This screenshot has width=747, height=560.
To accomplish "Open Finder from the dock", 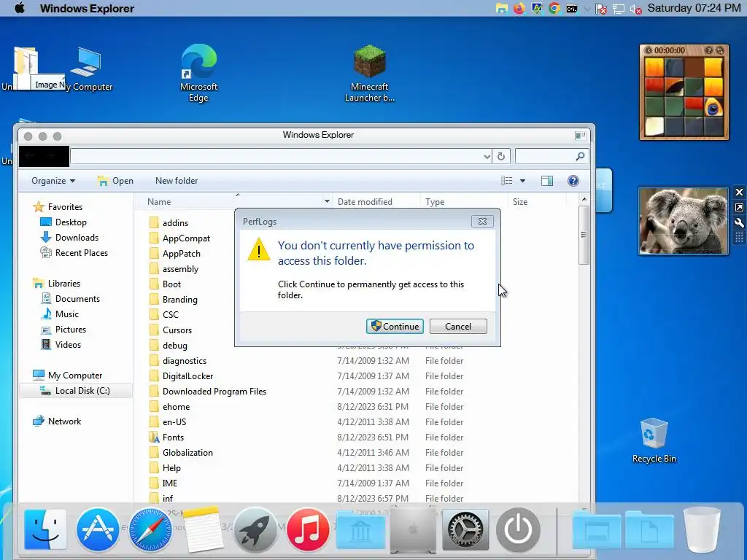I will pyautogui.click(x=45, y=529).
